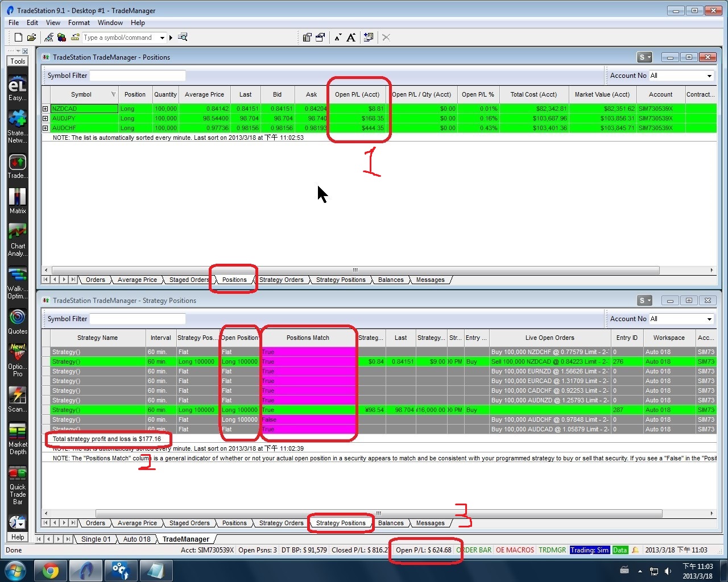Screen dimensions: 728x582
Task: Click the Windows Start button
Action: click(x=15, y=570)
